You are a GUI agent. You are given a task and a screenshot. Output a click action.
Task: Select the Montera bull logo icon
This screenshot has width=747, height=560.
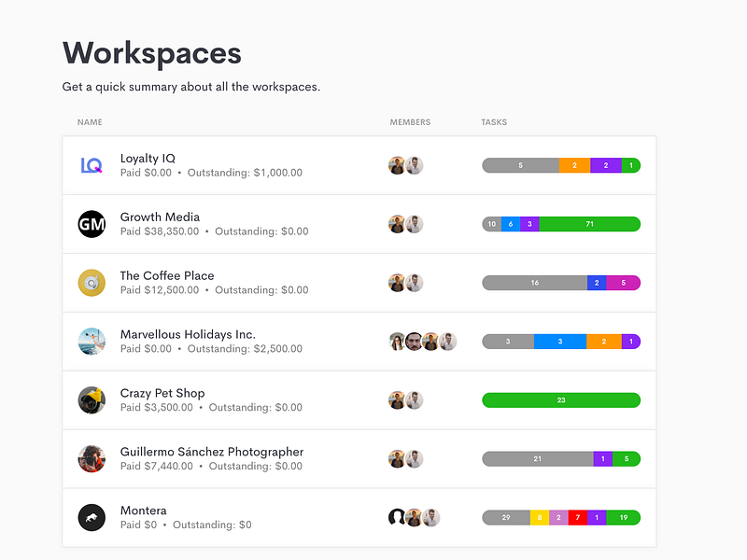[x=92, y=518]
